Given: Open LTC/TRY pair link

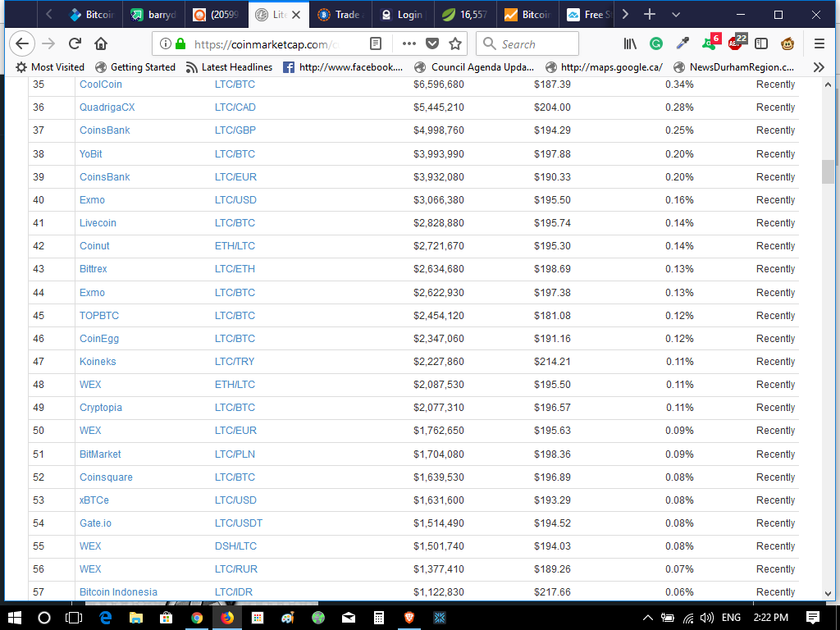Looking at the screenshot, I should click(x=235, y=362).
